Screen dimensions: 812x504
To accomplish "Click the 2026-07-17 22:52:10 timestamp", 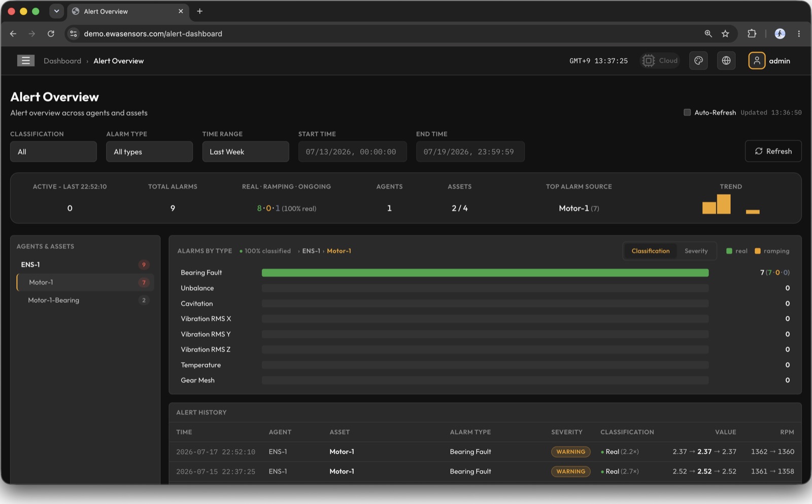I will click(x=216, y=452).
